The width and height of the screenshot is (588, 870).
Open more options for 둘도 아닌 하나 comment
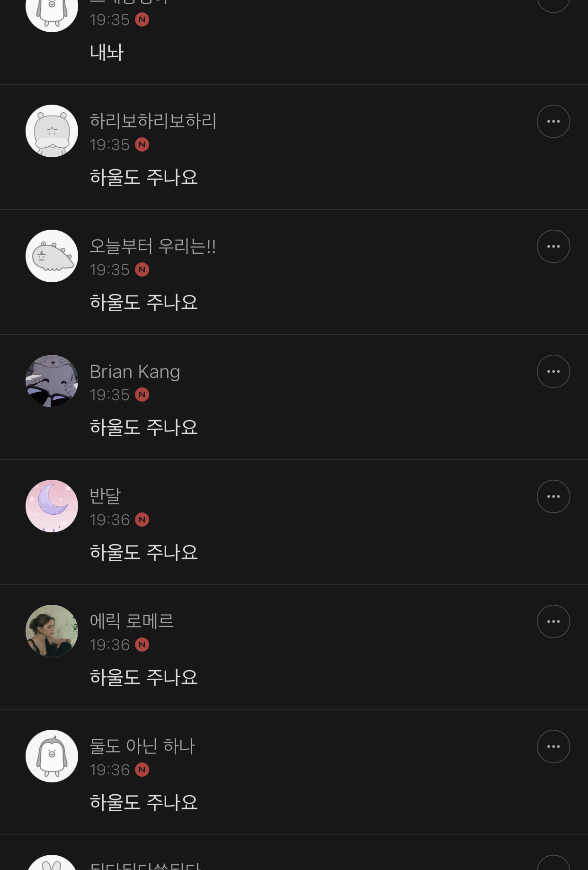coord(553,747)
